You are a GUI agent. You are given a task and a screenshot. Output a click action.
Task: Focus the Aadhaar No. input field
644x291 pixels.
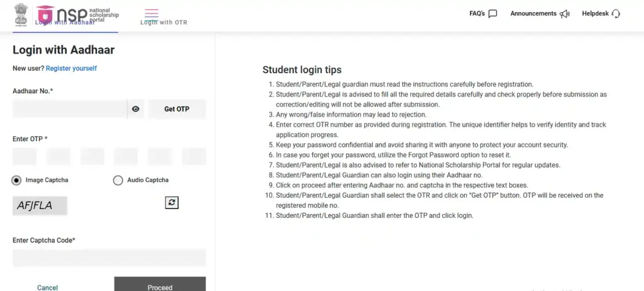point(69,109)
